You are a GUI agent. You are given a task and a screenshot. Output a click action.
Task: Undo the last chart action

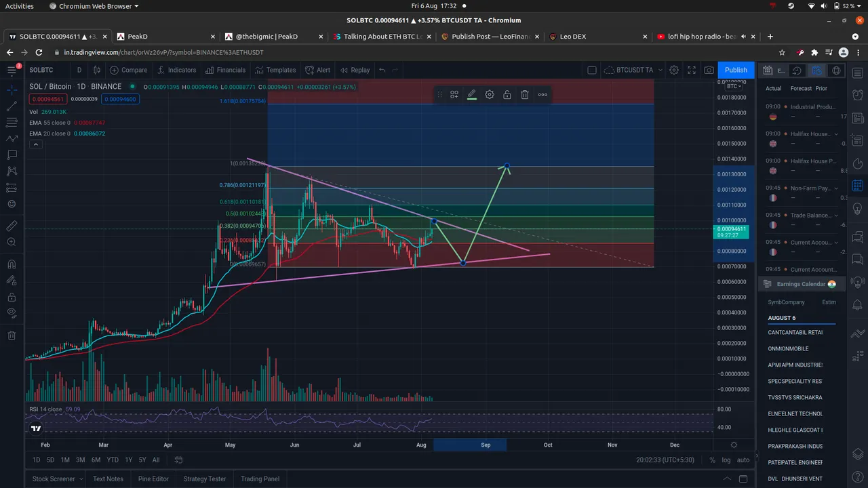point(382,70)
